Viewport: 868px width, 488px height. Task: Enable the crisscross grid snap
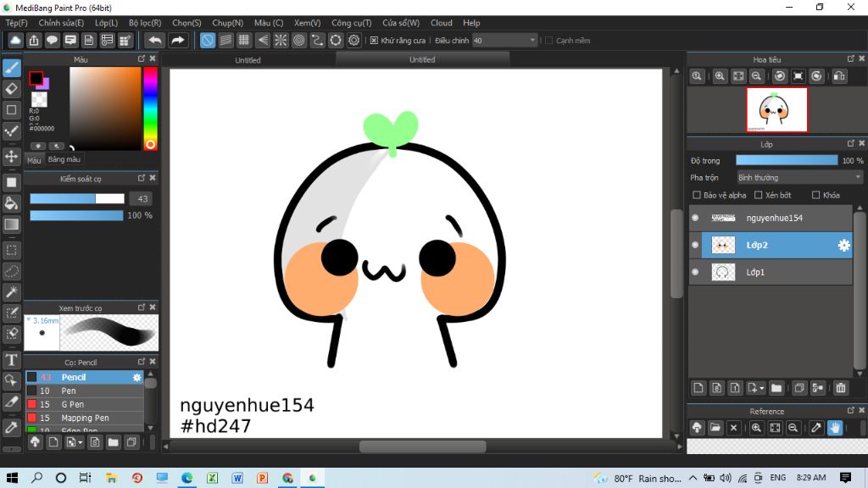point(244,41)
